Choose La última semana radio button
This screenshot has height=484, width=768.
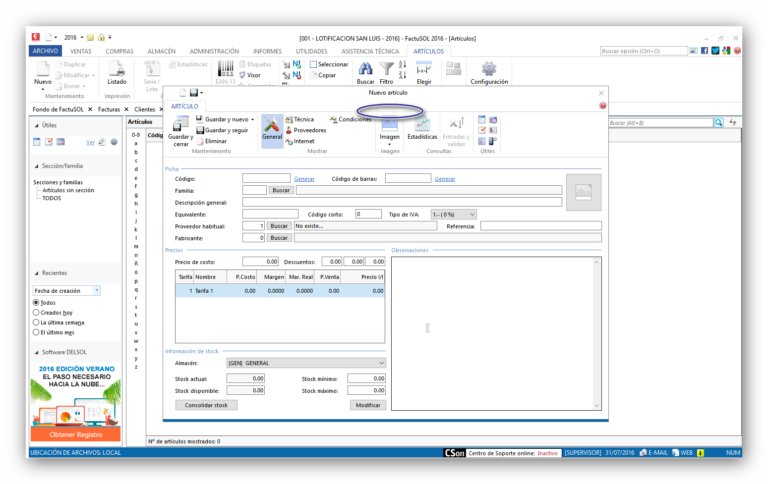[x=36, y=322]
